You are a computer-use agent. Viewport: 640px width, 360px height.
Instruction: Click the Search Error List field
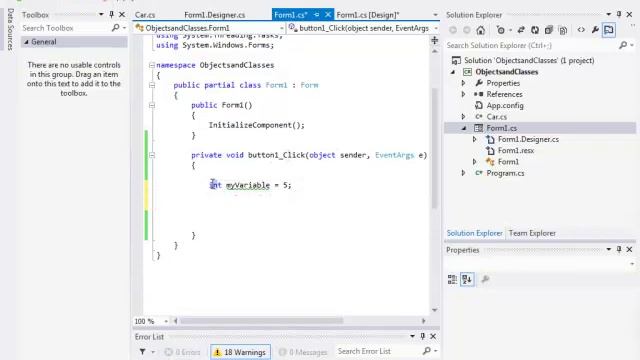[x=378, y=351]
